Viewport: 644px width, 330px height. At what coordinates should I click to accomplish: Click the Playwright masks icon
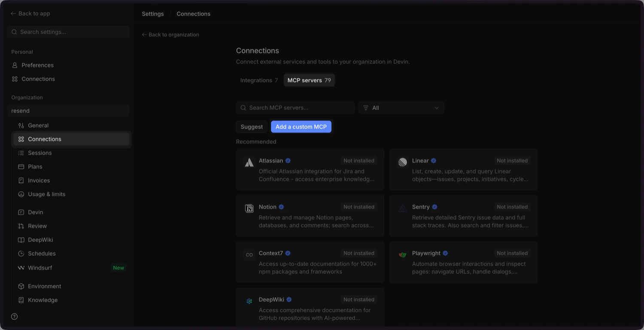(x=402, y=255)
